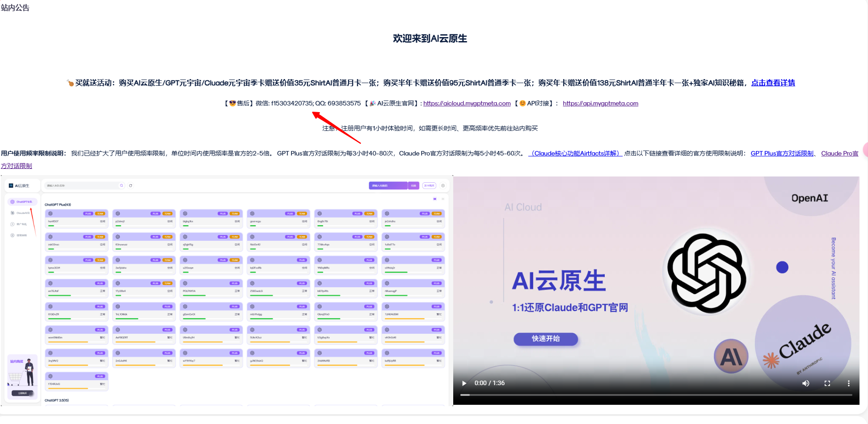The image size is (868, 424).
Task: Enter fullscreen mode for the video
Action: coord(827,383)
